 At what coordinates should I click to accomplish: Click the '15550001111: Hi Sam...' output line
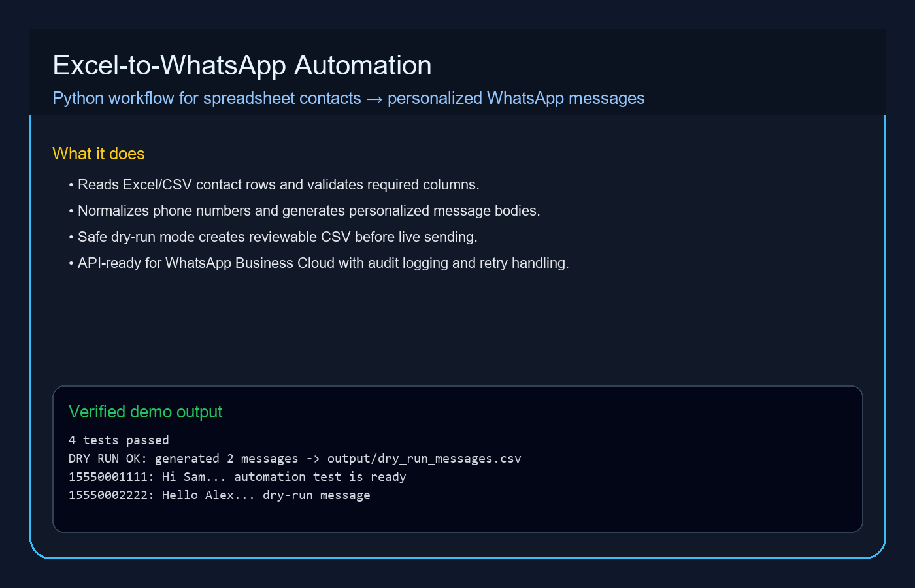coord(237,477)
